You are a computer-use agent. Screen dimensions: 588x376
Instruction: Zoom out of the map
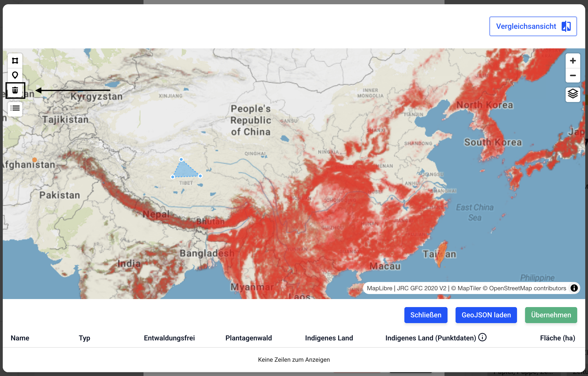(x=573, y=75)
